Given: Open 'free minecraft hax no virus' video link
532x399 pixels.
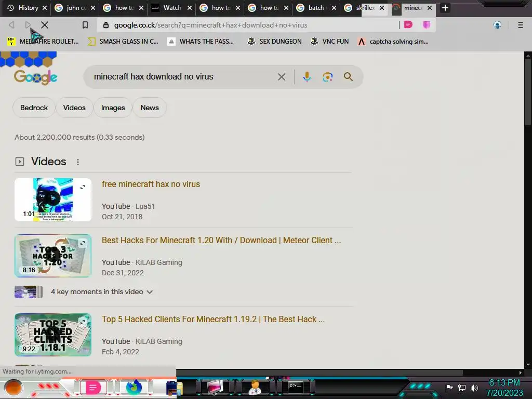Looking at the screenshot, I should (x=151, y=184).
